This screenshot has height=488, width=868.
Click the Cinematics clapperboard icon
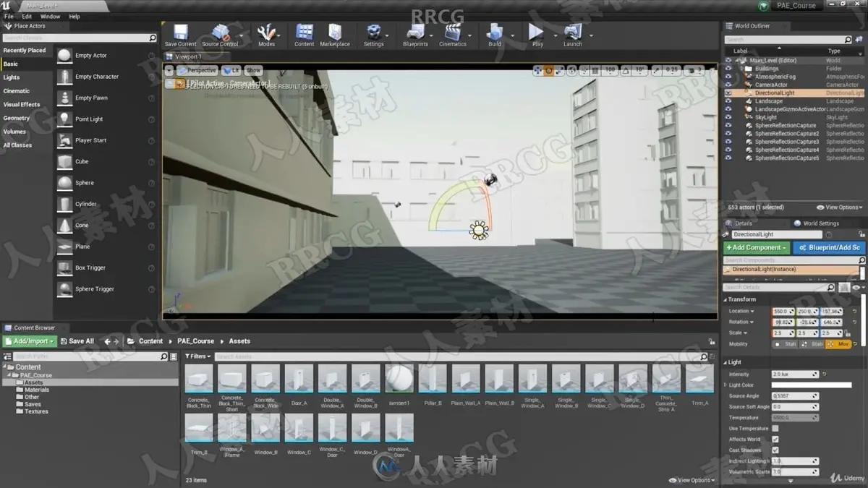point(453,32)
